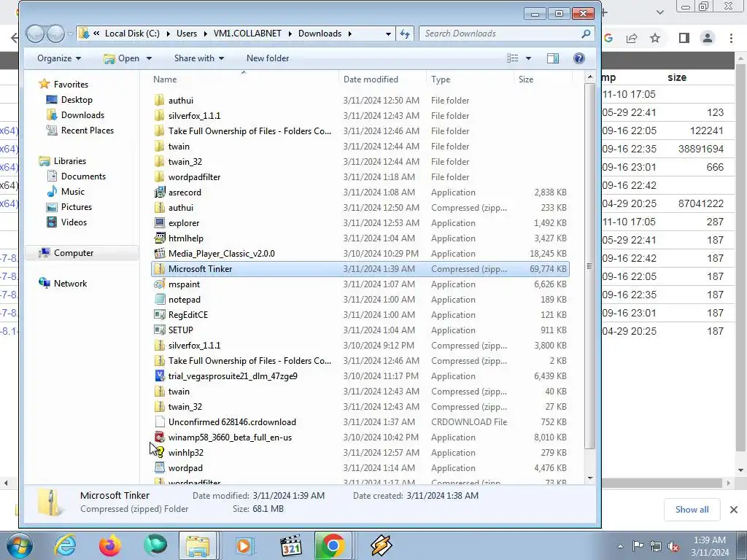
Task: Select the trial_vegasprosuite21_dlm_47zge9 icon
Action: click(x=160, y=376)
